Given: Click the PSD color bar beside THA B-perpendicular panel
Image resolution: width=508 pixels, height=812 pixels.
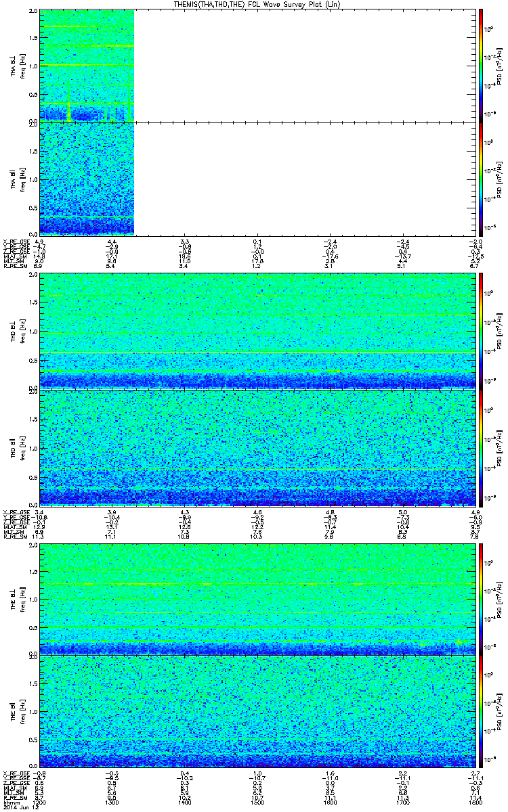Looking at the screenshot, I should [481, 65].
